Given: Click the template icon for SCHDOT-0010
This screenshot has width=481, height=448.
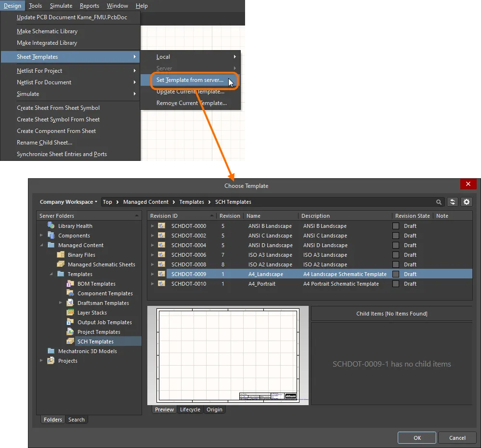Looking at the screenshot, I should coord(161,284).
